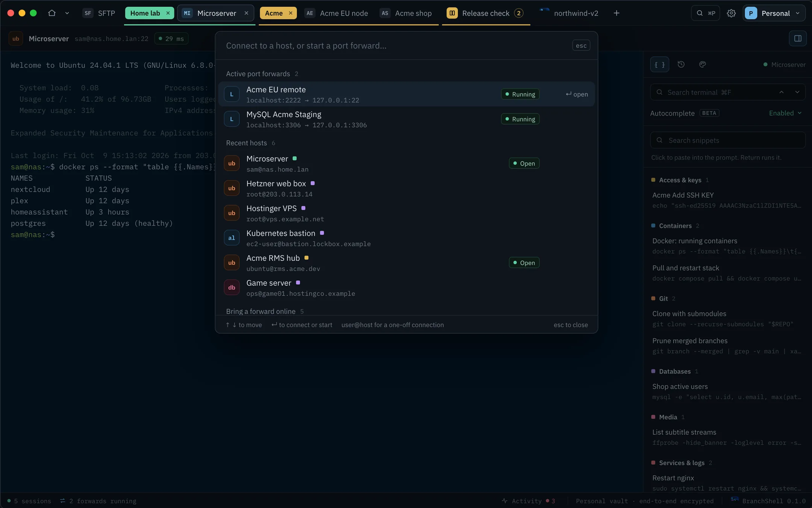This screenshot has height=508, width=812.
Task: Open the snippets braces panel icon
Action: point(660,64)
